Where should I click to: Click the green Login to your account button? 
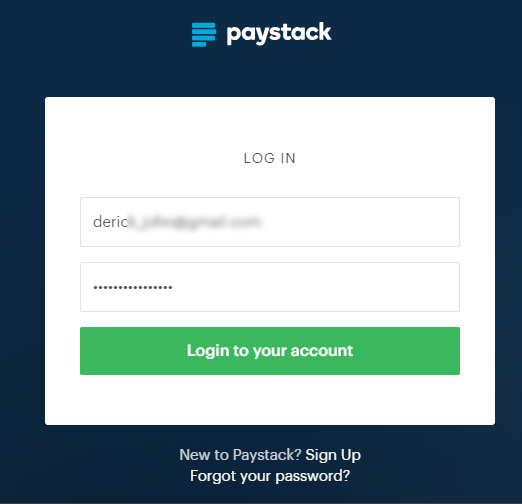270,351
